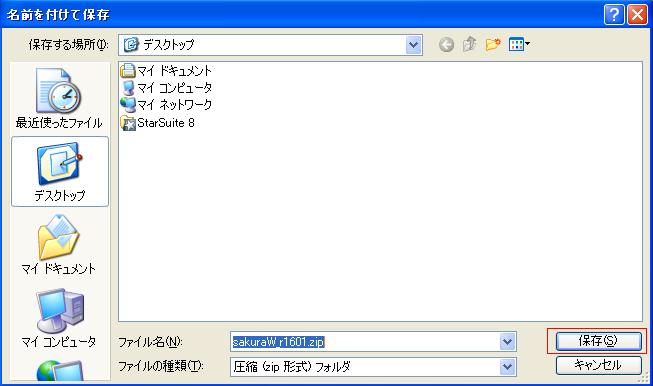The width and height of the screenshot is (653, 386).
Task: Select マイ ネットワーク in the file list
Action: coord(166,105)
